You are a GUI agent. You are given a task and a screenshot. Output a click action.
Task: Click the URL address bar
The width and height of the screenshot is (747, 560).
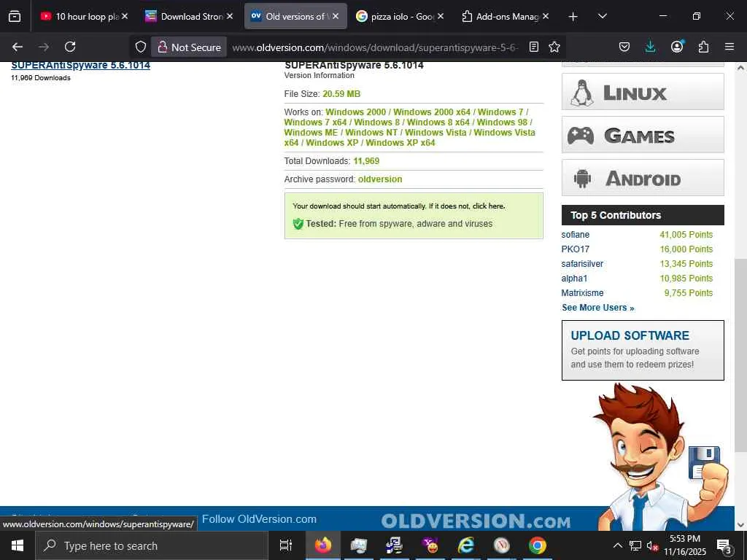point(375,47)
